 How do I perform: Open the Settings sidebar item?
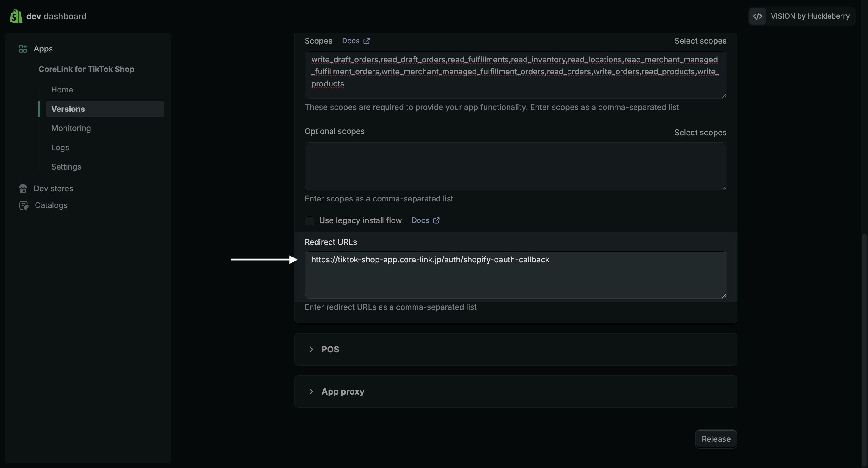66,167
